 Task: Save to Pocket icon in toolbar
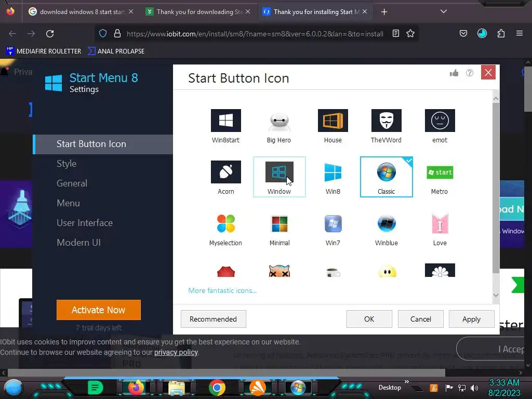463,33
